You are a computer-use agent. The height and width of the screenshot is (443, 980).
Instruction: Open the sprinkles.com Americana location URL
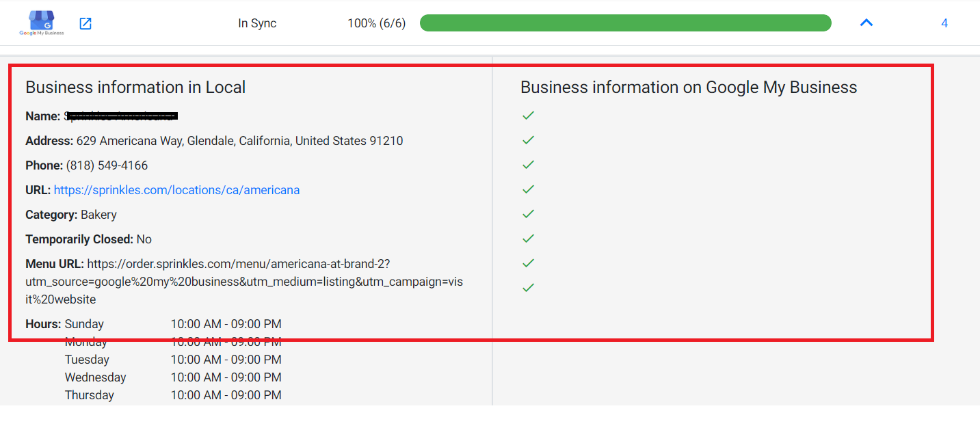(176, 190)
